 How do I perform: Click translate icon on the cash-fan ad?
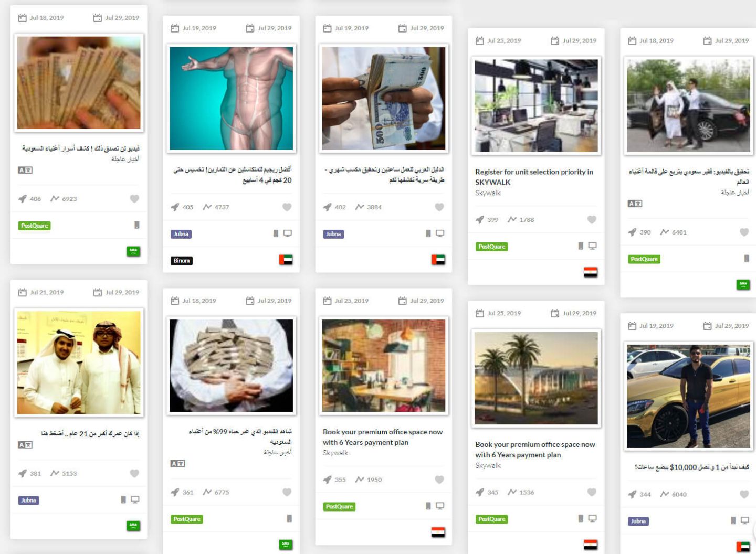(25, 170)
